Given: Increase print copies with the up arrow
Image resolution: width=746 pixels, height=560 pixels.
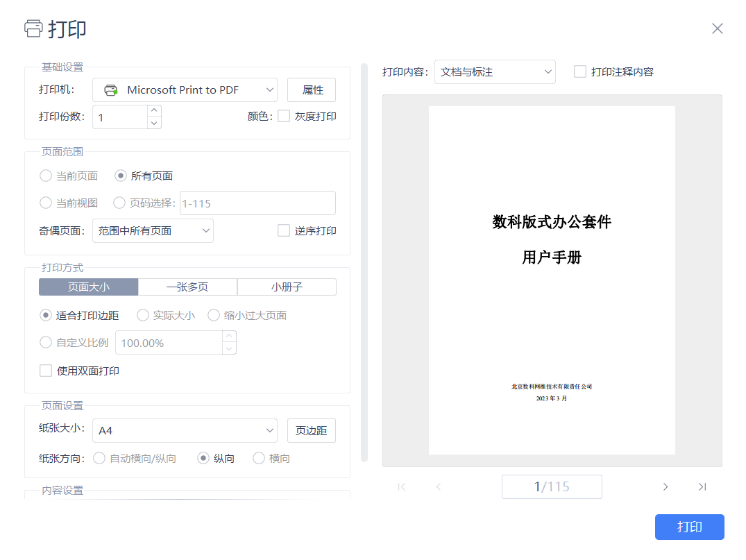Looking at the screenshot, I should tap(154, 110).
